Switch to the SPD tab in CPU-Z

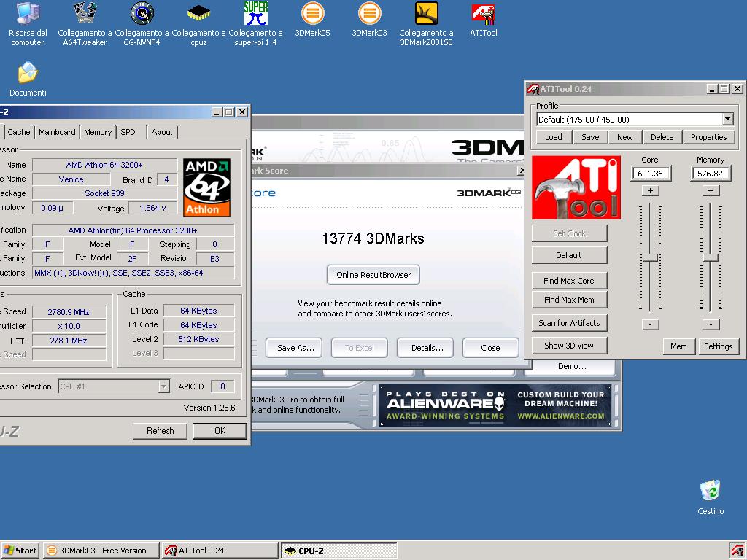[128, 132]
